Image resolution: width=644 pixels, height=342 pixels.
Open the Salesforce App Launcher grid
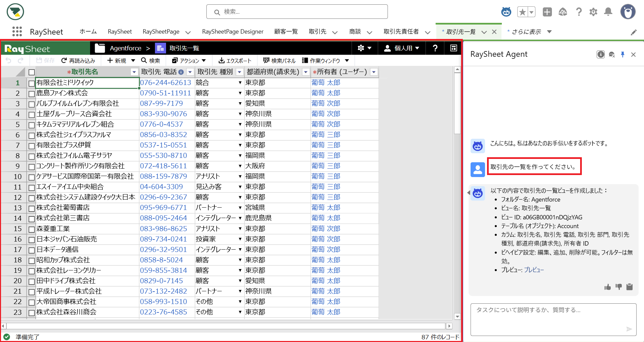click(x=17, y=32)
